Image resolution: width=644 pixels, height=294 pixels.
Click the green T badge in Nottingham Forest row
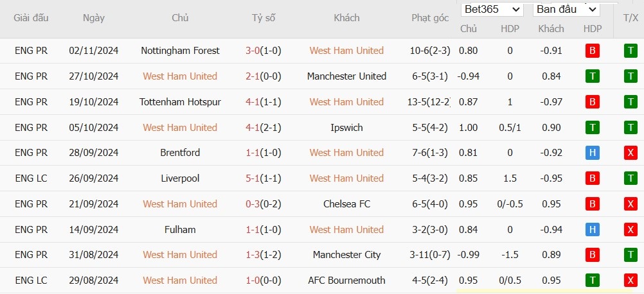tap(631, 51)
